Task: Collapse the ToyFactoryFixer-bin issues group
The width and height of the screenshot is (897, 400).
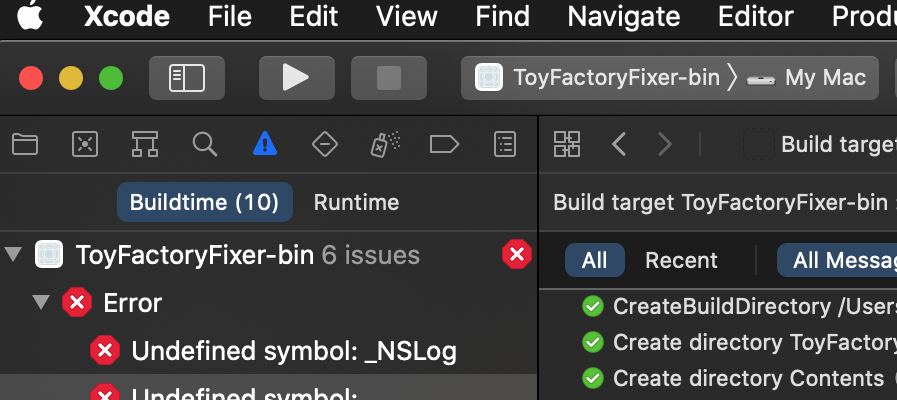Action: (x=13, y=254)
